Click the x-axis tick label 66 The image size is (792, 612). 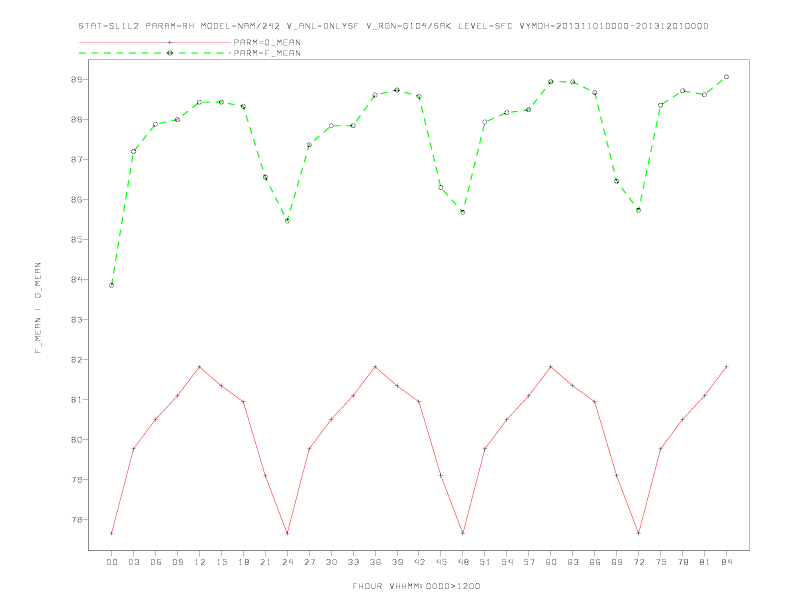point(595,562)
